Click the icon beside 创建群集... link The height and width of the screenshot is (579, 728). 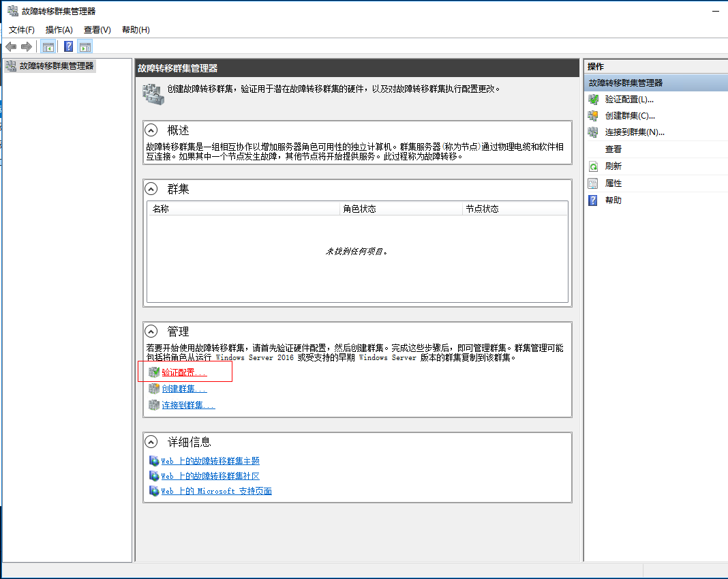153,389
